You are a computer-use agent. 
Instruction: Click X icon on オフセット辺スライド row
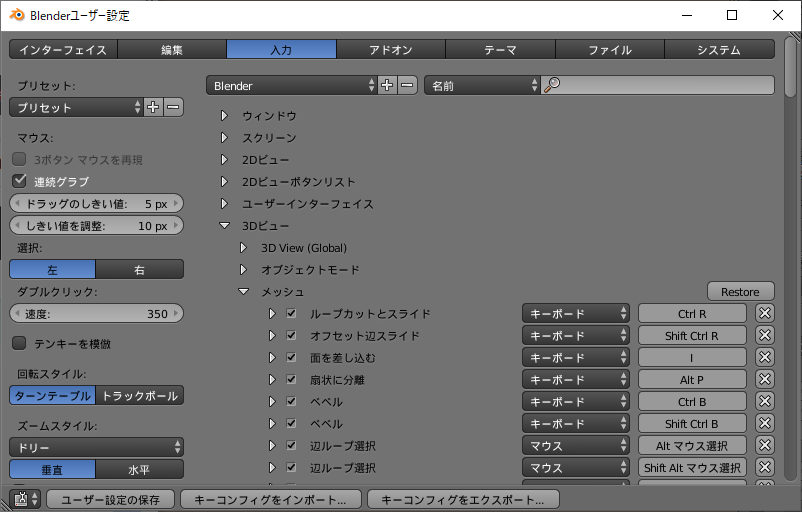765,336
